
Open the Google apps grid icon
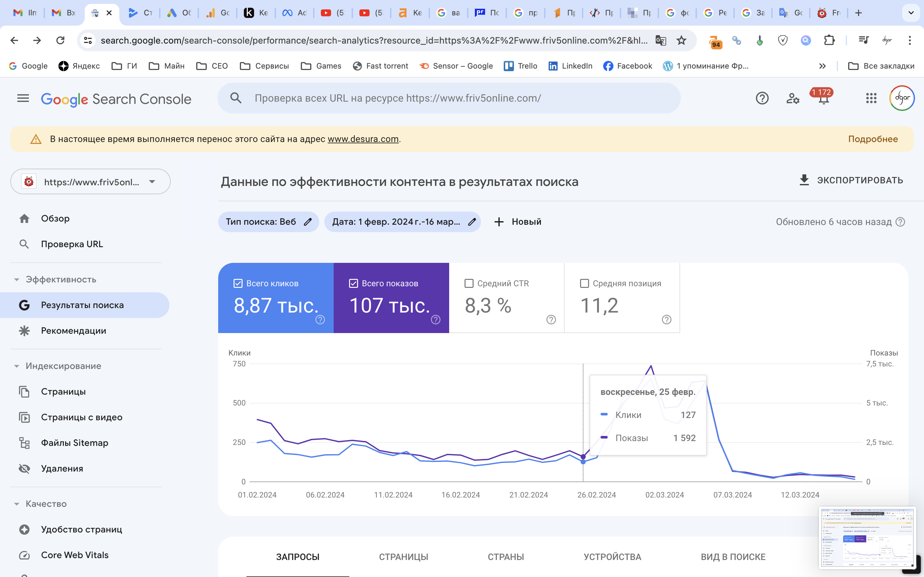coord(871,98)
